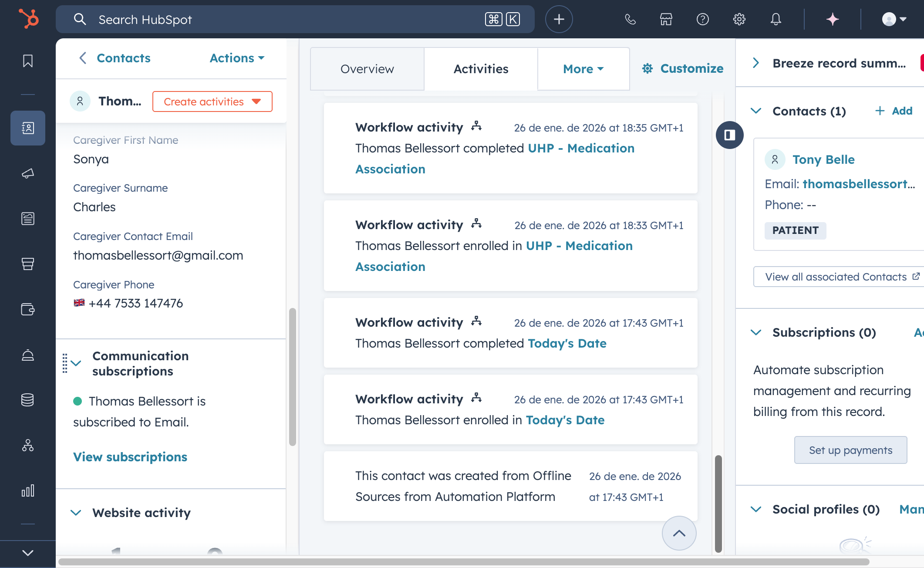Open the HubSpot home logo
This screenshot has height=568, width=924.
[29, 19]
